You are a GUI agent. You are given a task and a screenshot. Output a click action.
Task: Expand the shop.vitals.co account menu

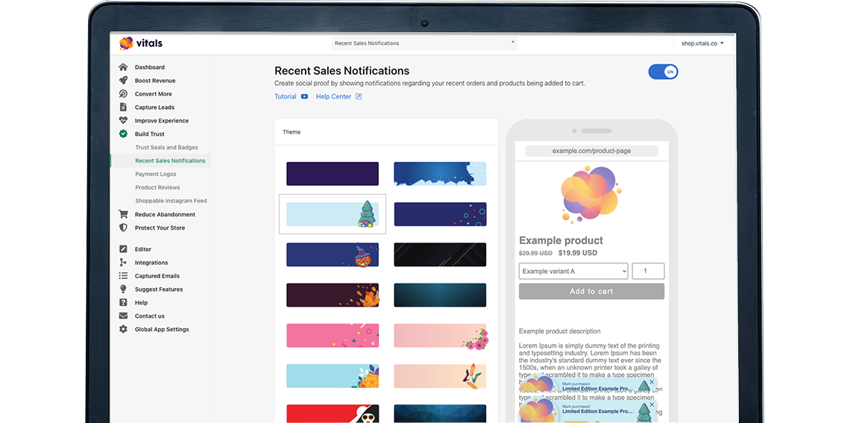pos(702,43)
